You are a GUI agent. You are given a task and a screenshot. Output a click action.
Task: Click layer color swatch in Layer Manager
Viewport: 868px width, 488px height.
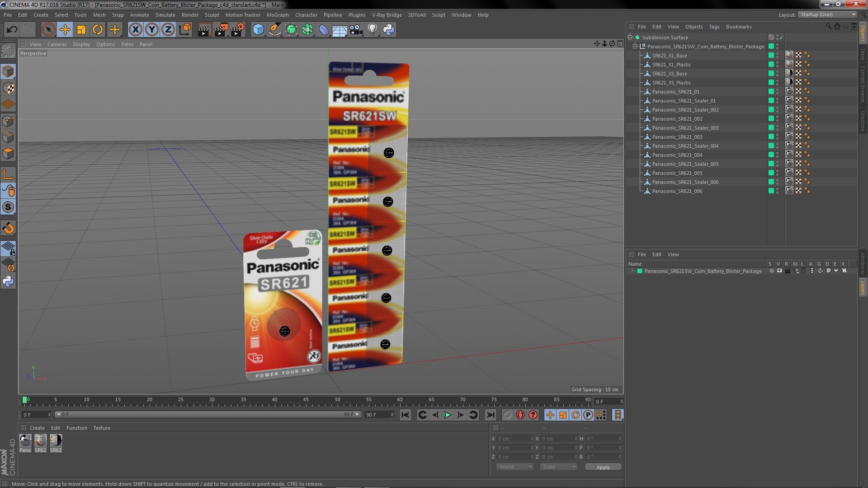click(640, 271)
